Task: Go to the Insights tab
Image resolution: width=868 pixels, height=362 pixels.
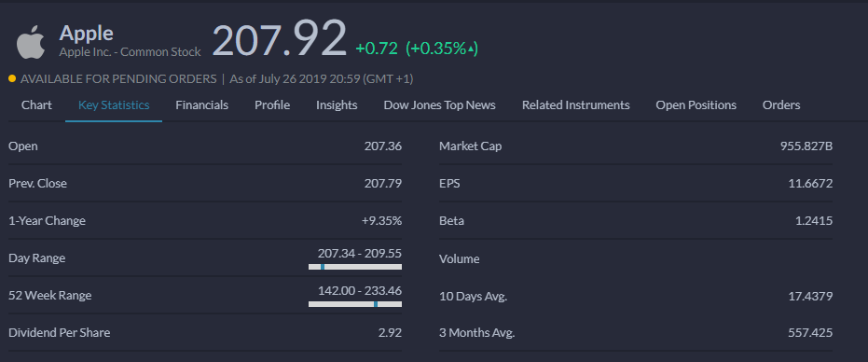Action: tap(337, 104)
